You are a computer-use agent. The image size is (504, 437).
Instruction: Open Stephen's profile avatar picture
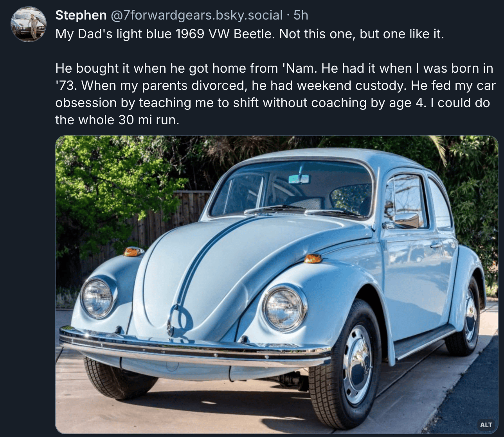(x=28, y=25)
